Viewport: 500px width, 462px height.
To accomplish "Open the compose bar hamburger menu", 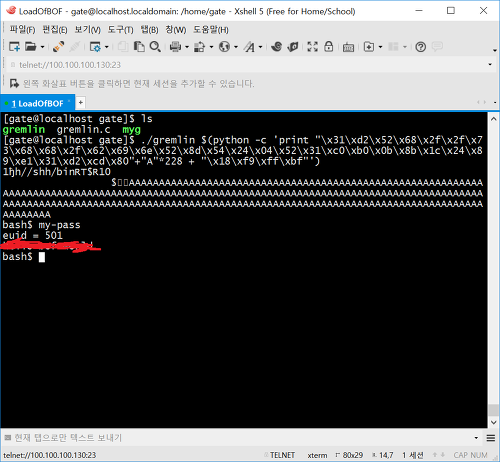I will coord(491,438).
